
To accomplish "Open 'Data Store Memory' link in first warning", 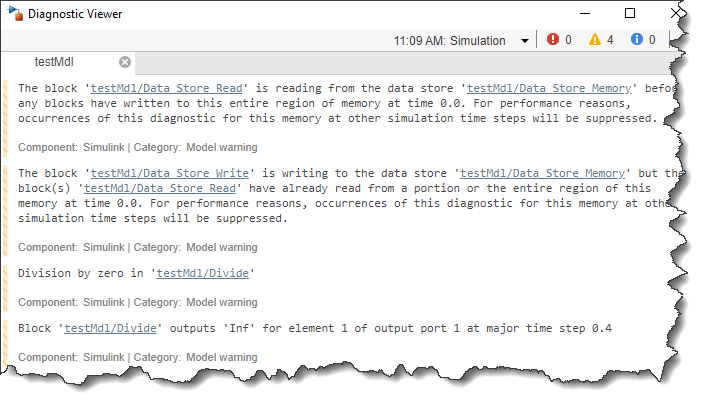I will point(551,88).
